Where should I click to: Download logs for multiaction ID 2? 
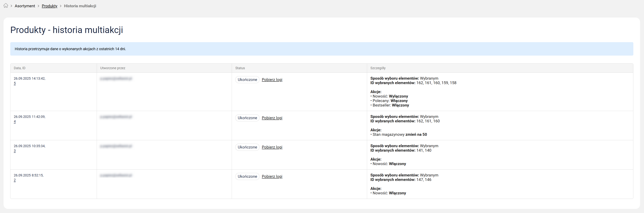click(272, 176)
